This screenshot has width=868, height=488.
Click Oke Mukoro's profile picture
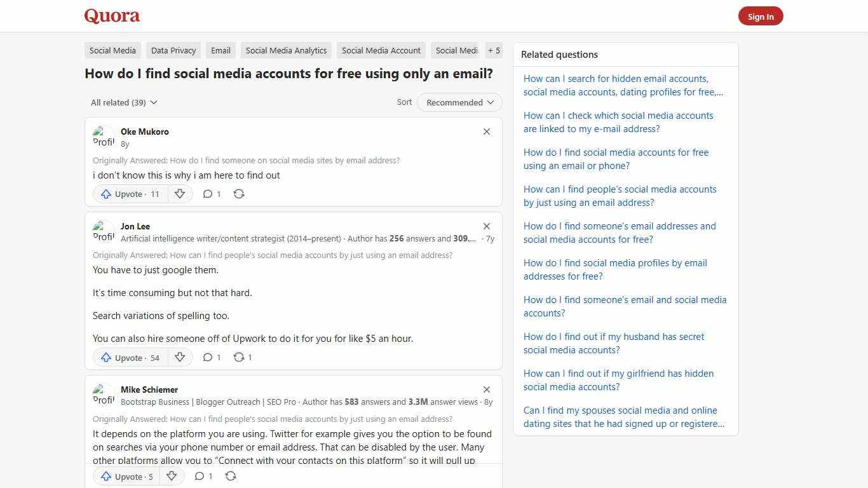[x=104, y=136]
